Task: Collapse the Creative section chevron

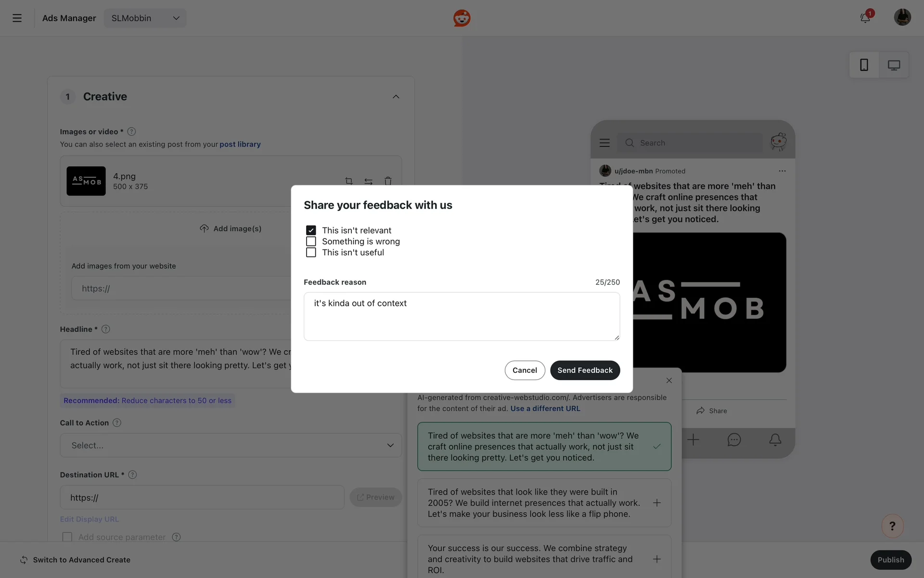Action: click(396, 97)
